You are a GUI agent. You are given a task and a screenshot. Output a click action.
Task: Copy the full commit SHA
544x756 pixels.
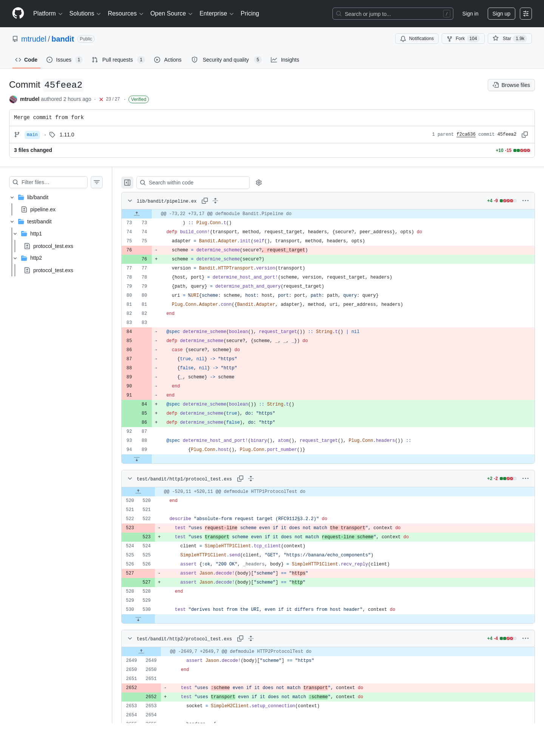pyautogui.click(x=525, y=135)
